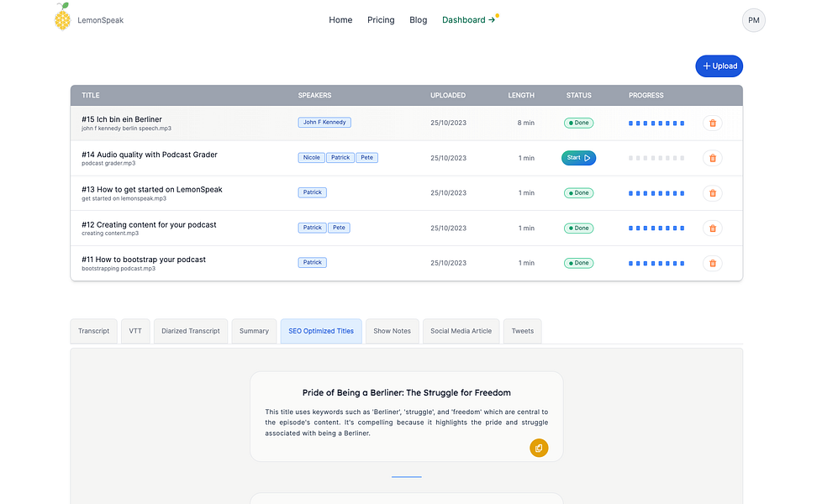817x504 pixels.
Task: Go to the Home page
Action: tap(340, 20)
